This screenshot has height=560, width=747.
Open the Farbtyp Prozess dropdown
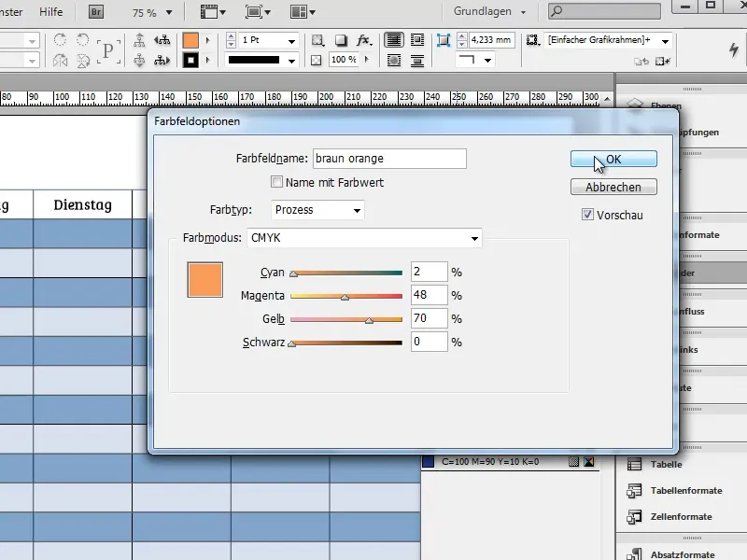tap(317, 210)
